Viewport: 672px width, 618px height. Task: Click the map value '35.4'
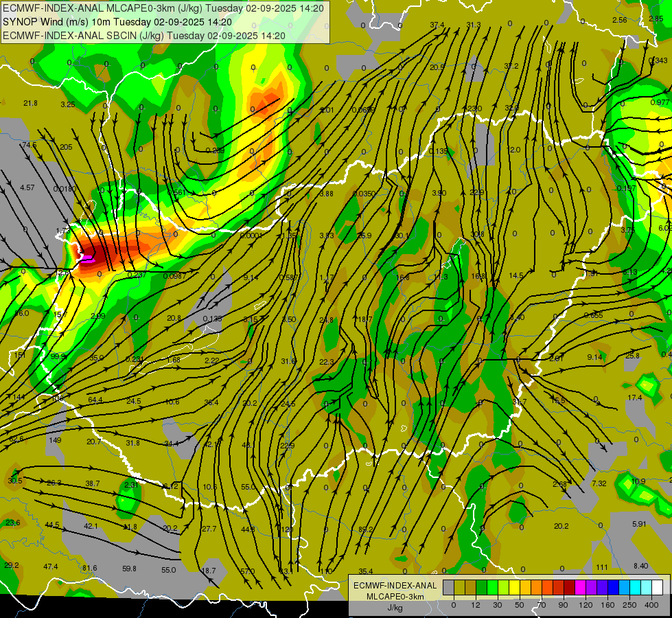[x=366, y=571]
